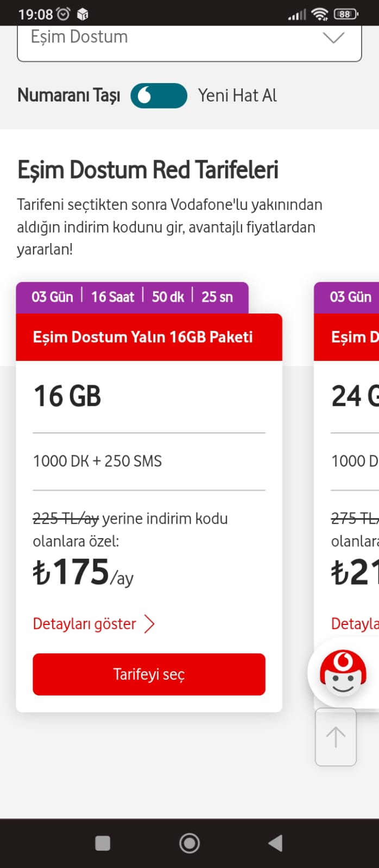Select the Yeni Hat Al option label
The height and width of the screenshot is (868, 379).
237,95
